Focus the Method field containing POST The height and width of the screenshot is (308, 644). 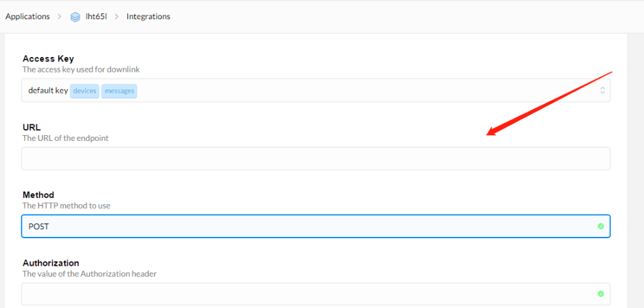(x=315, y=226)
